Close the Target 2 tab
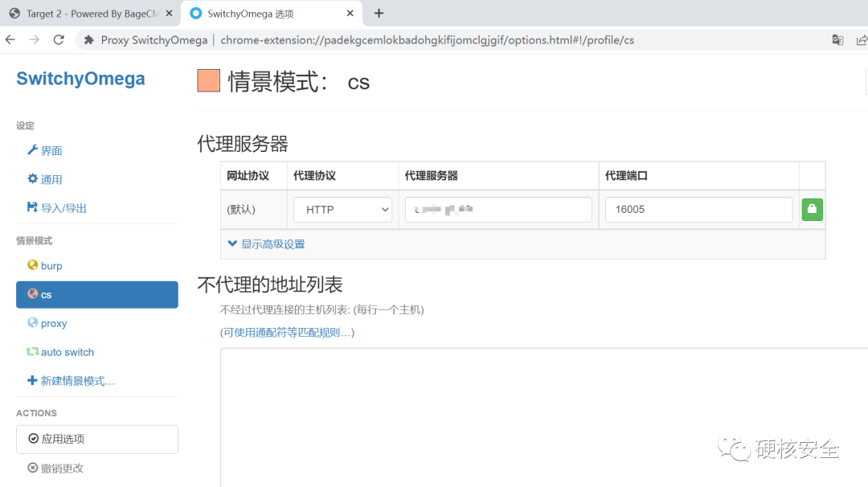 (x=170, y=14)
